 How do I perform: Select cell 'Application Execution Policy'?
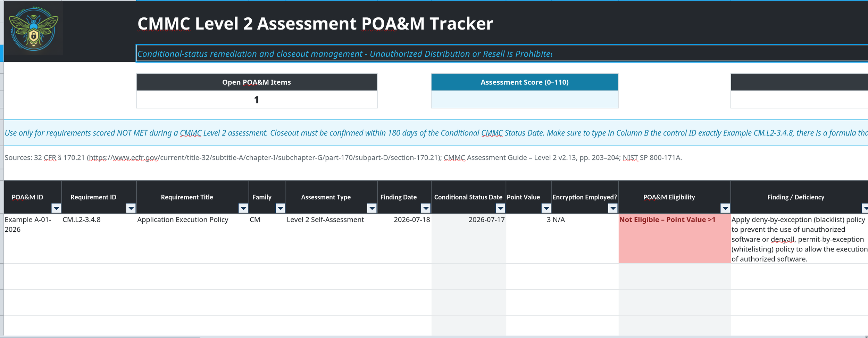(x=192, y=238)
